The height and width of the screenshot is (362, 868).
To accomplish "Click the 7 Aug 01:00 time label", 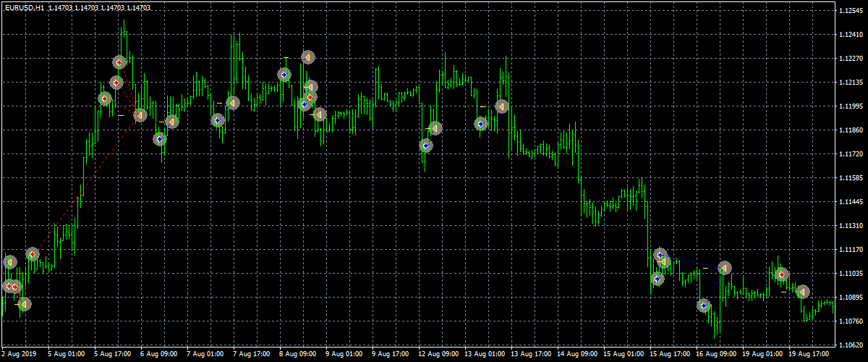I will [x=205, y=355].
